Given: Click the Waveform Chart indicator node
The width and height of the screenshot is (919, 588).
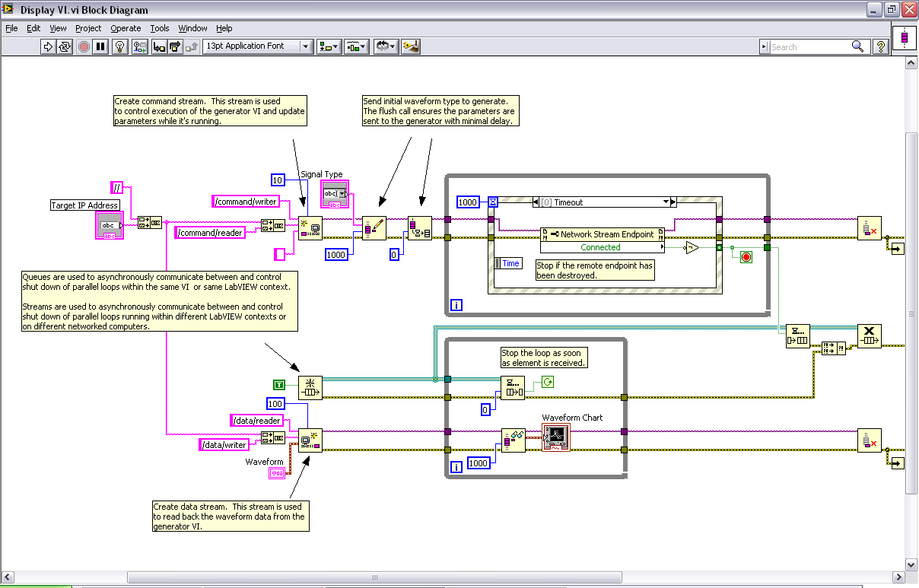Looking at the screenshot, I should pyautogui.click(x=555, y=437).
